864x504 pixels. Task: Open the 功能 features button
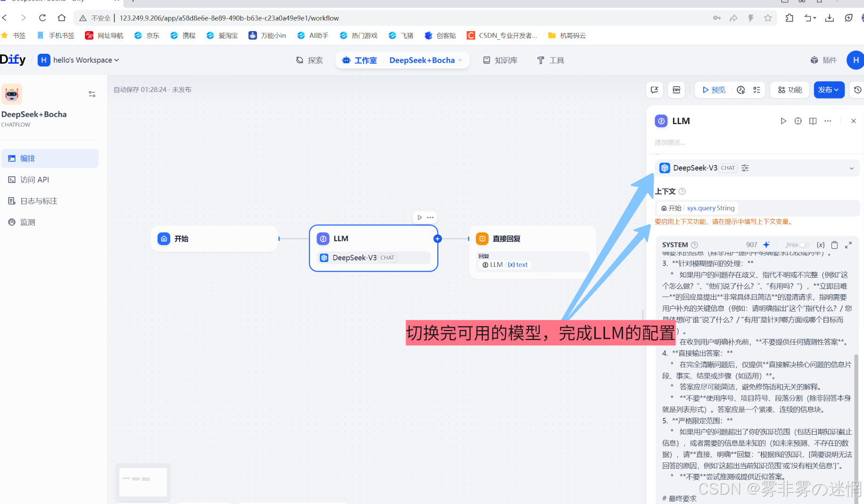click(x=790, y=90)
